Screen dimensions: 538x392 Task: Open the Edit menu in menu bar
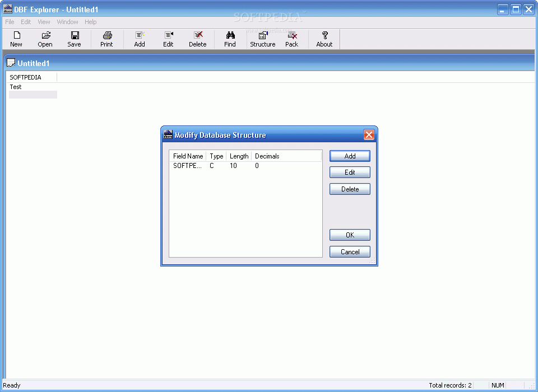coord(26,22)
